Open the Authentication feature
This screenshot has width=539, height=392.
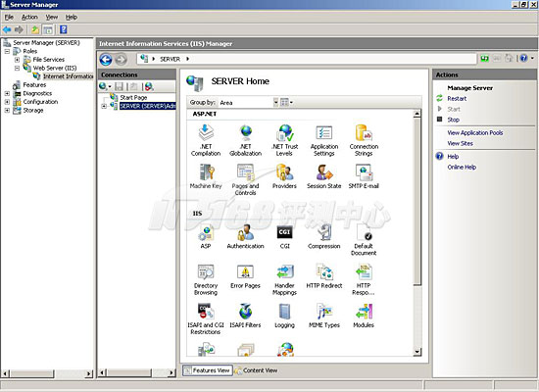(x=245, y=236)
